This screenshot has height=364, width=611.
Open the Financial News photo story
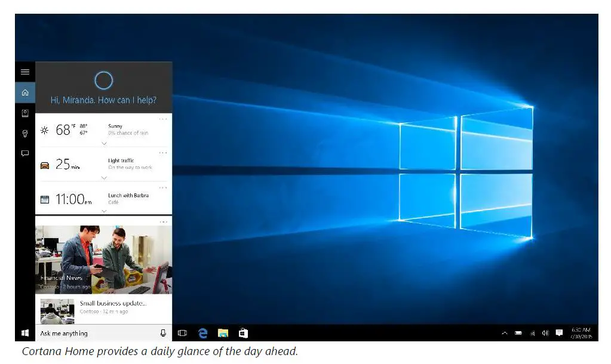(104, 260)
